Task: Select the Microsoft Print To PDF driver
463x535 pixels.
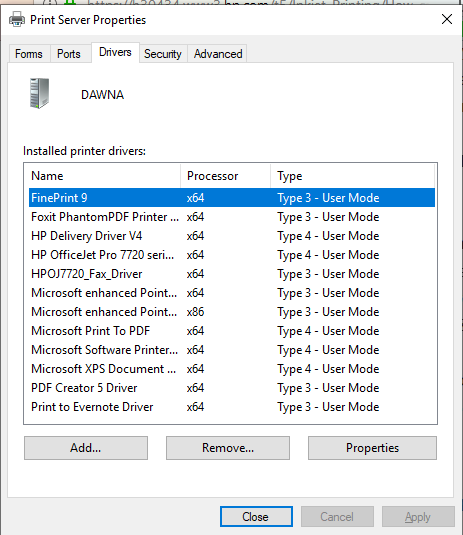Action: tap(232, 331)
